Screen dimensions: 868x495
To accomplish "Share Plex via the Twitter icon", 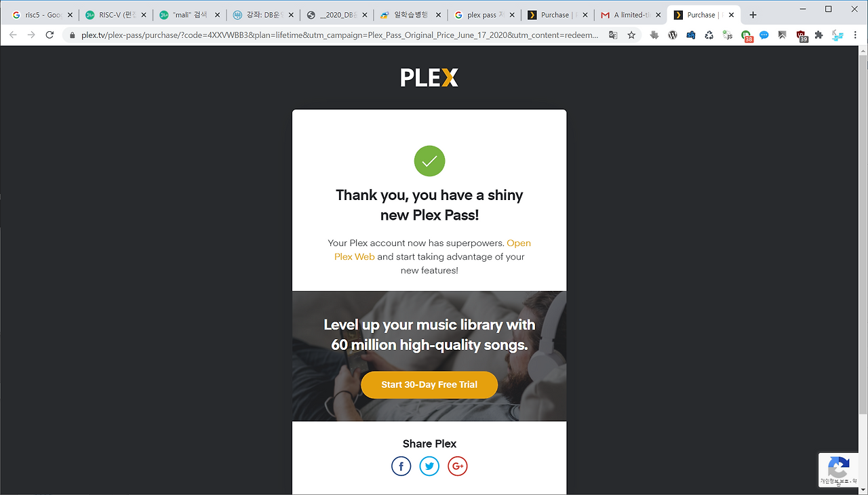I will pyautogui.click(x=429, y=466).
